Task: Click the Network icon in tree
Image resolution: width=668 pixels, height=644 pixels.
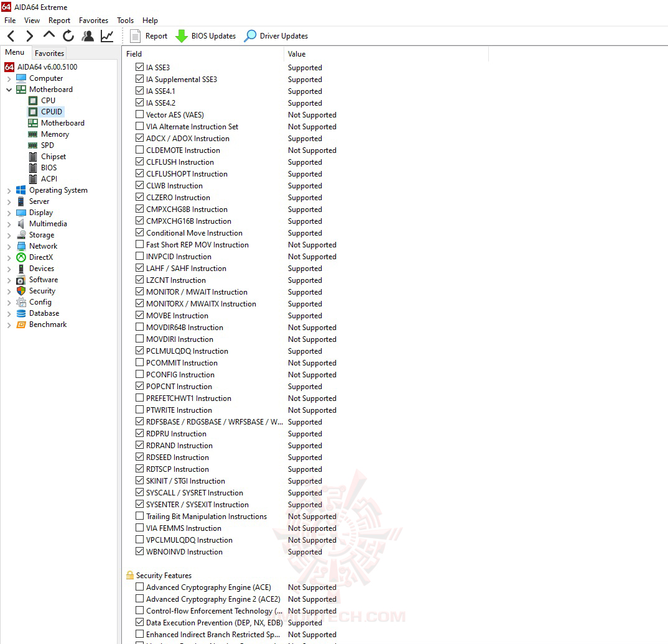Action: 21,246
